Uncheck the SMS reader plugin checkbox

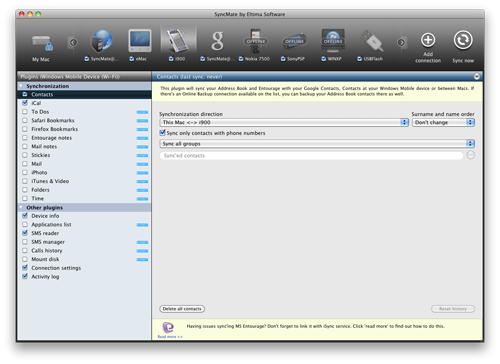coord(25,233)
